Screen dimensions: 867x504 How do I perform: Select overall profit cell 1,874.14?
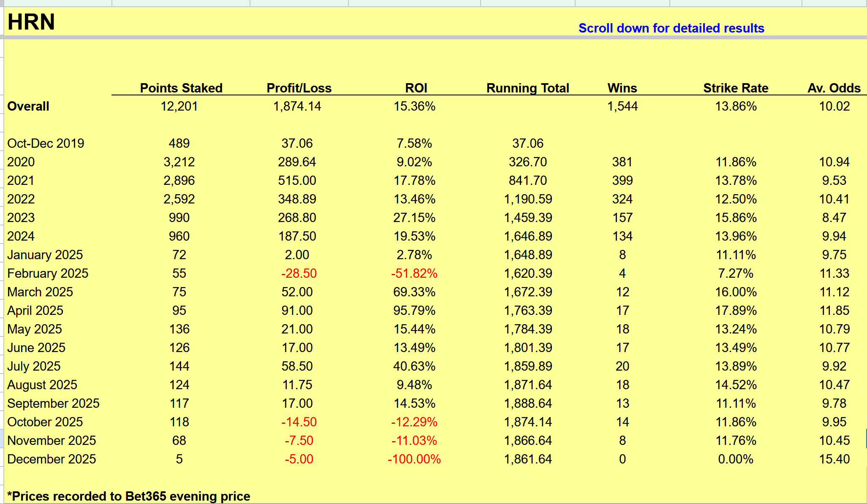(x=297, y=106)
